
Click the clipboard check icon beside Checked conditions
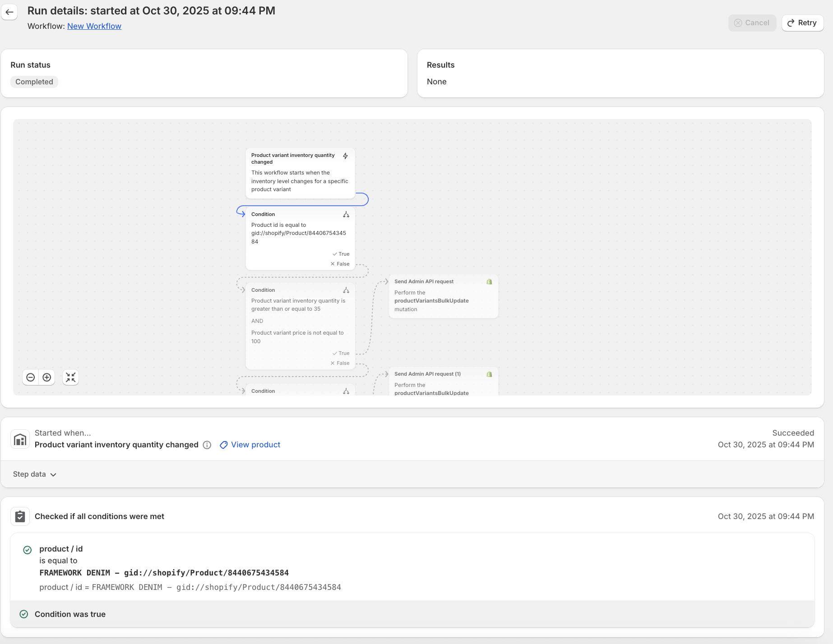(20, 517)
